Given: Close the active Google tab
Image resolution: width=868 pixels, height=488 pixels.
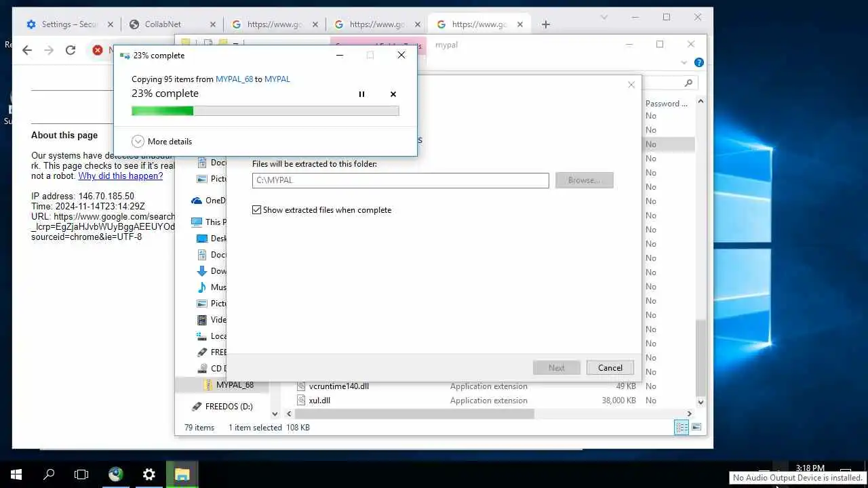Looking at the screenshot, I should (x=519, y=24).
